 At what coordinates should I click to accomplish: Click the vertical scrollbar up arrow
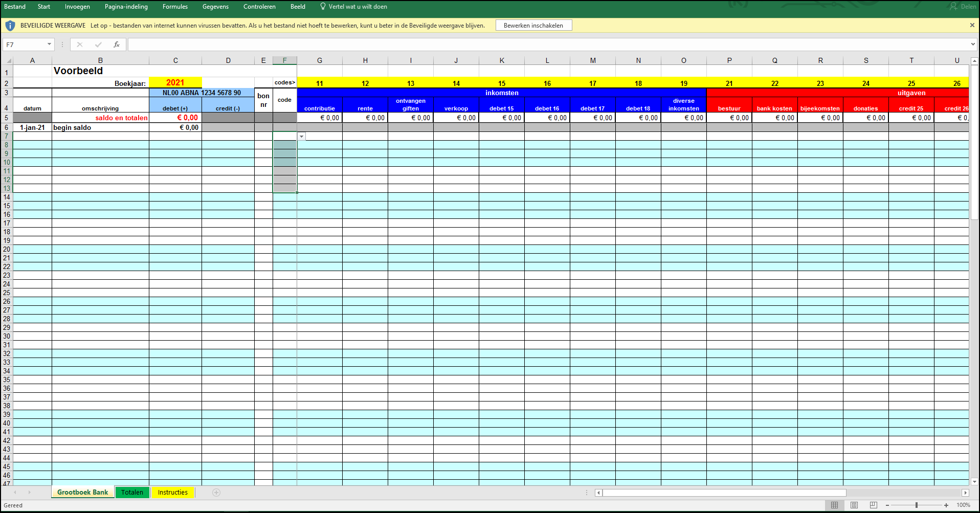pos(974,60)
